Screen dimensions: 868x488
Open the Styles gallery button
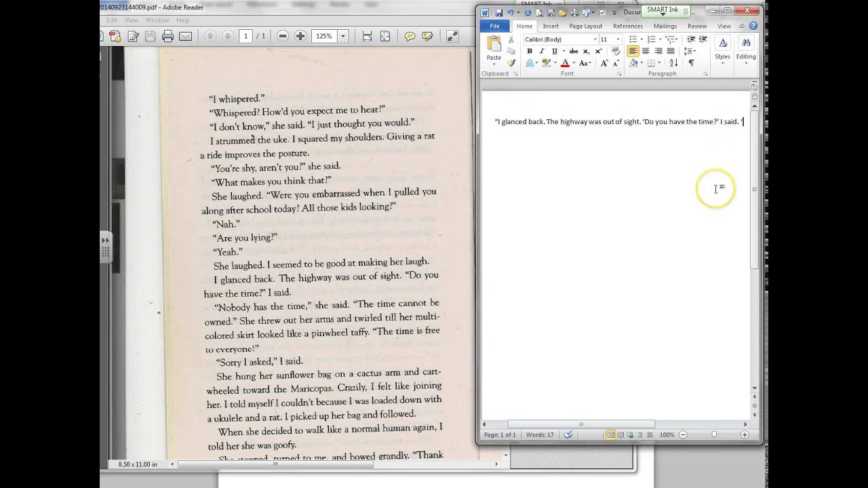pos(723,50)
